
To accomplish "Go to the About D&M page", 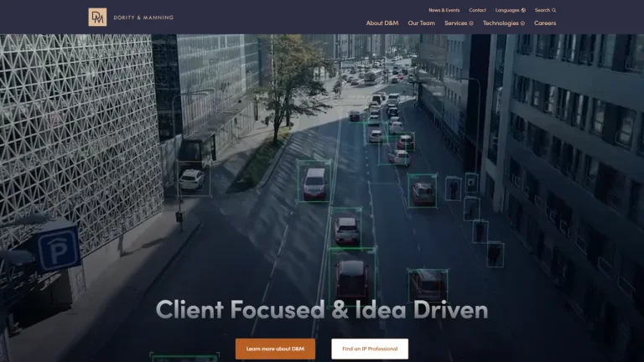I will 382,23.
